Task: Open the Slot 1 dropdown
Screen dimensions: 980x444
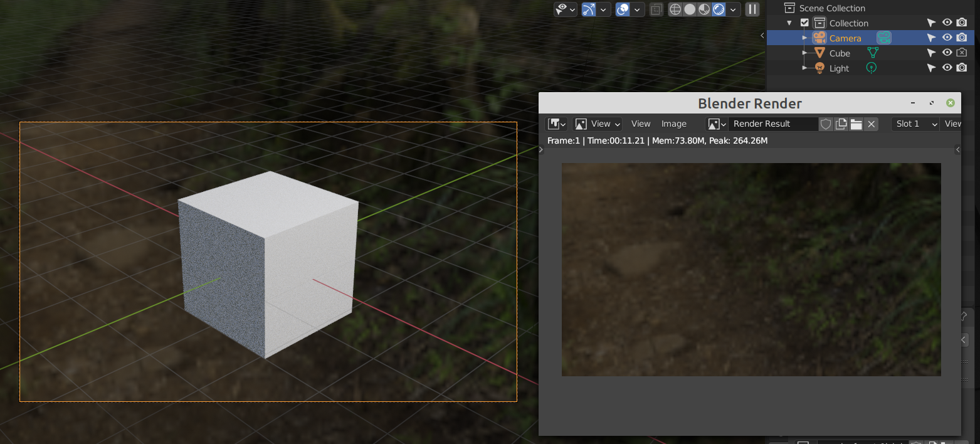Action: pyautogui.click(x=914, y=124)
